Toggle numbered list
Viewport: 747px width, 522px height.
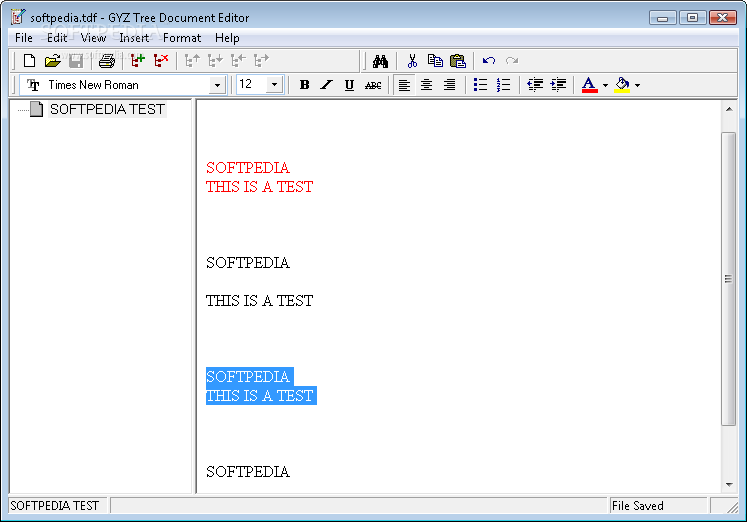point(503,85)
